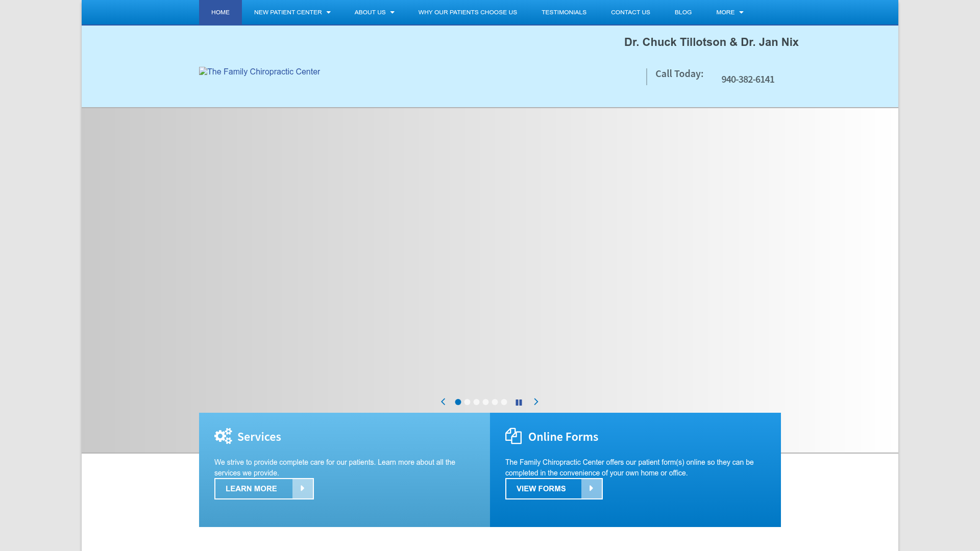Select the first slideshow dot

(458, 402)
